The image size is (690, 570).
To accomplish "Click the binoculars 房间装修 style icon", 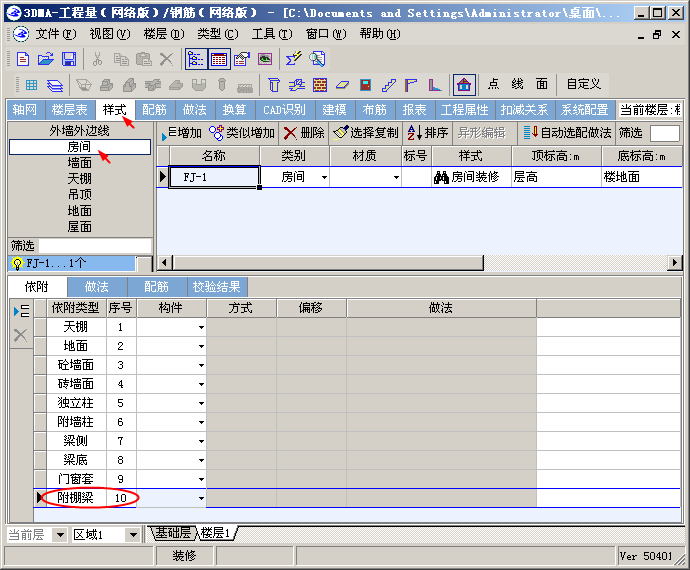I will click(441, 177).
